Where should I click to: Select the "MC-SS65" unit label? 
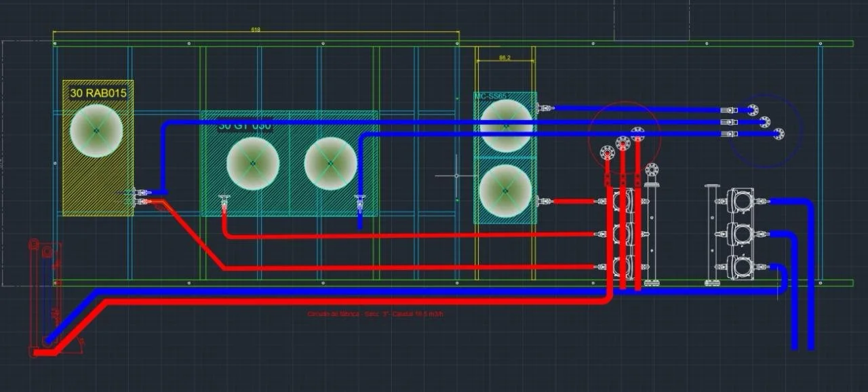click(490, 96)
